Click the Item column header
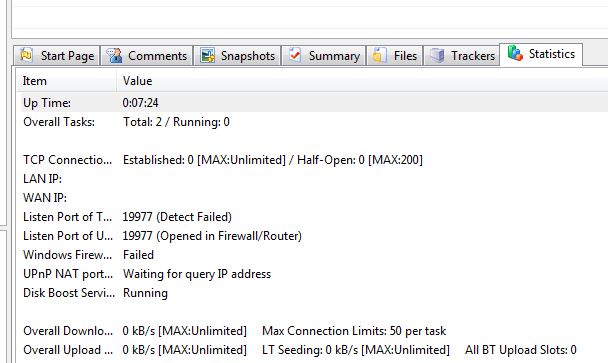This screenshot has height=363, width=608. 67,81
